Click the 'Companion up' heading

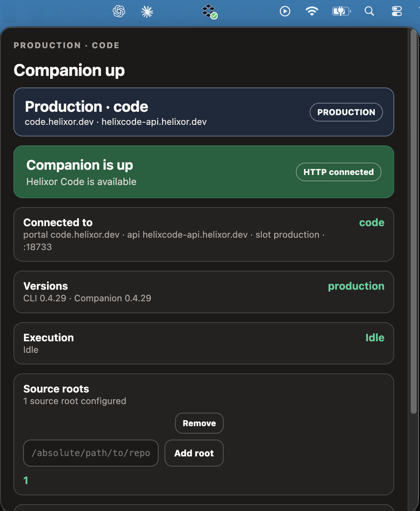[x=69, y=71]
